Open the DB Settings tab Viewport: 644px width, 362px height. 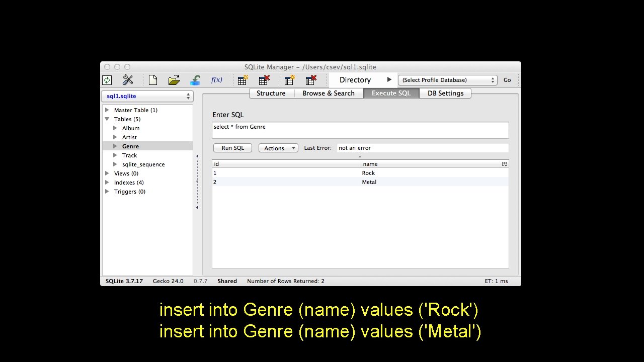click(445, 93)
